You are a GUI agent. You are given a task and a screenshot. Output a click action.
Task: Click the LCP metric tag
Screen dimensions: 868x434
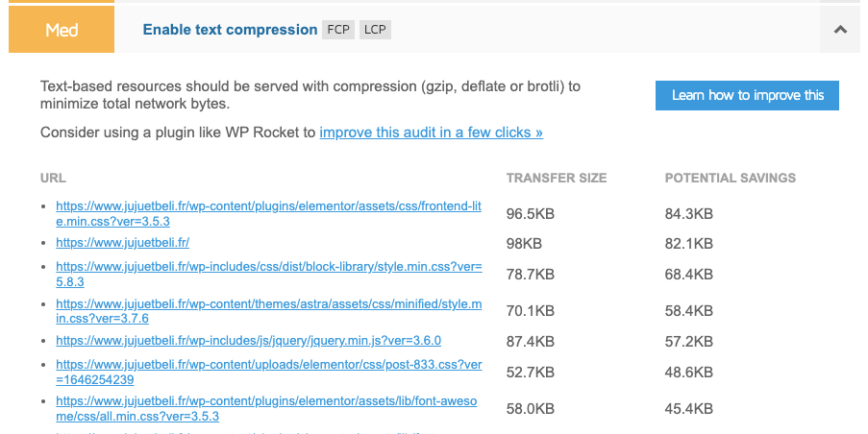[375, 30]
